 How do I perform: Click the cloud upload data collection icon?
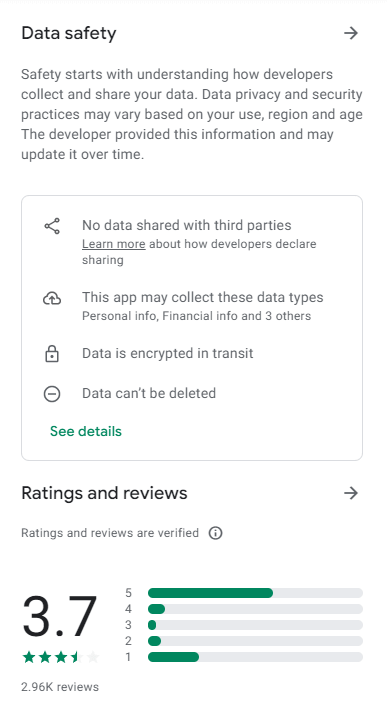(52, 299)
